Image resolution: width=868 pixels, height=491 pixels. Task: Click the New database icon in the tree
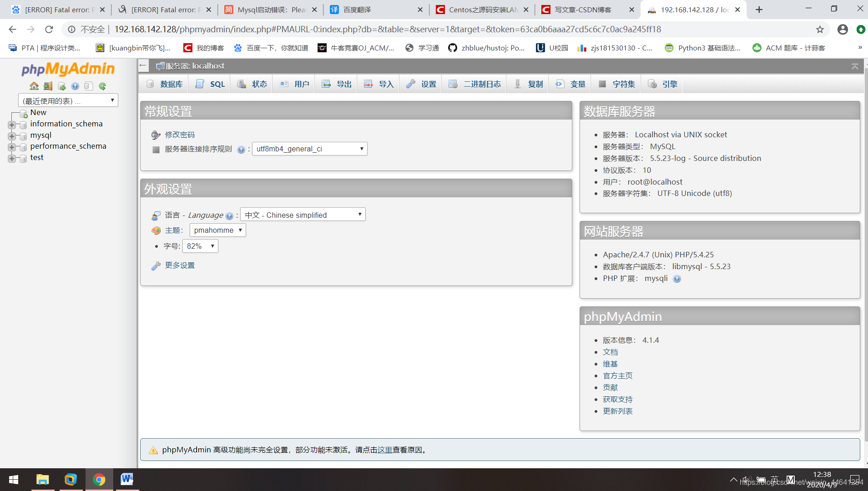(x=24, y=114)
